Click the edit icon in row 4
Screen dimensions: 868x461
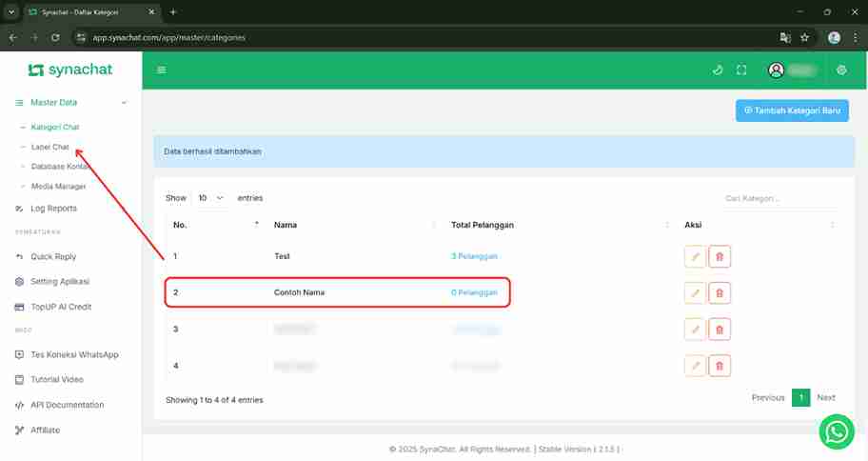pyautogui.click(x=696, y=366)
